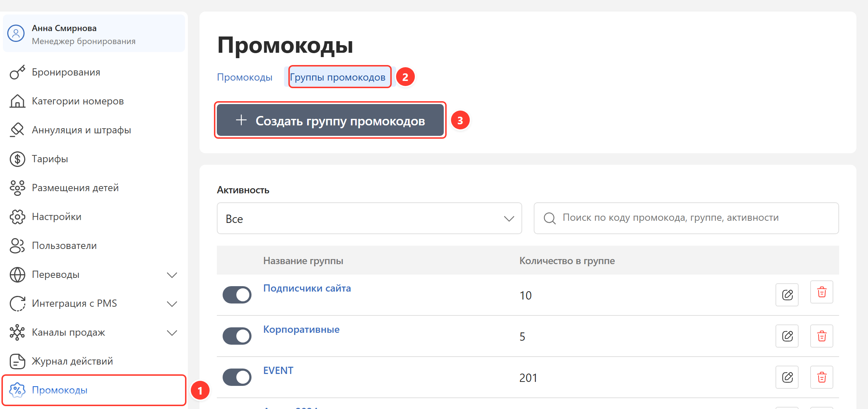Click the people icon for Размещения детей

point(17,188)
